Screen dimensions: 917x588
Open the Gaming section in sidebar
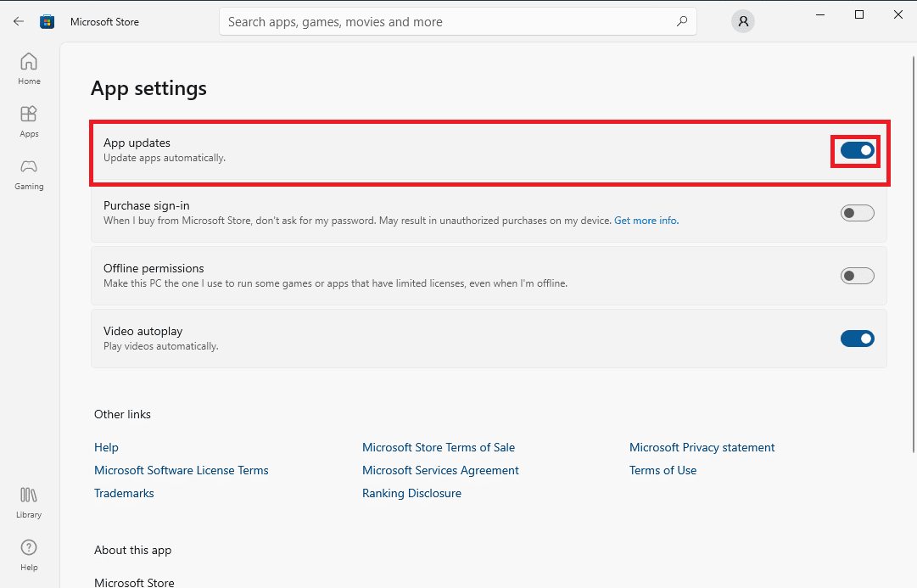click(29, 174)
